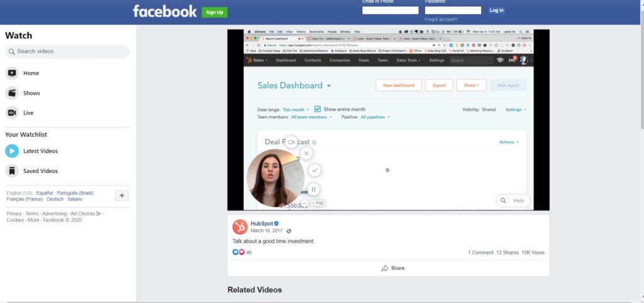The height and width of the screenshot is (303, 644).
Task: Click the Loom checkmark finish icon
Action: pos(314,170)
